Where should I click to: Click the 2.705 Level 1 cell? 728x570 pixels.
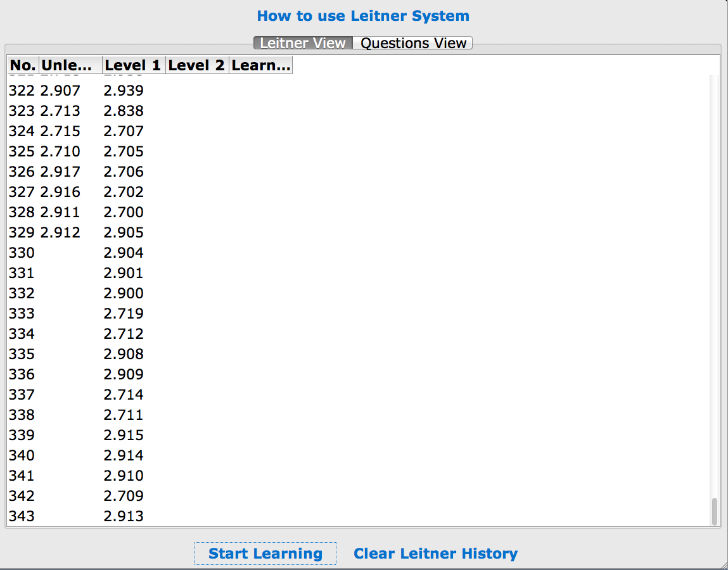click(x=124, y=151)
